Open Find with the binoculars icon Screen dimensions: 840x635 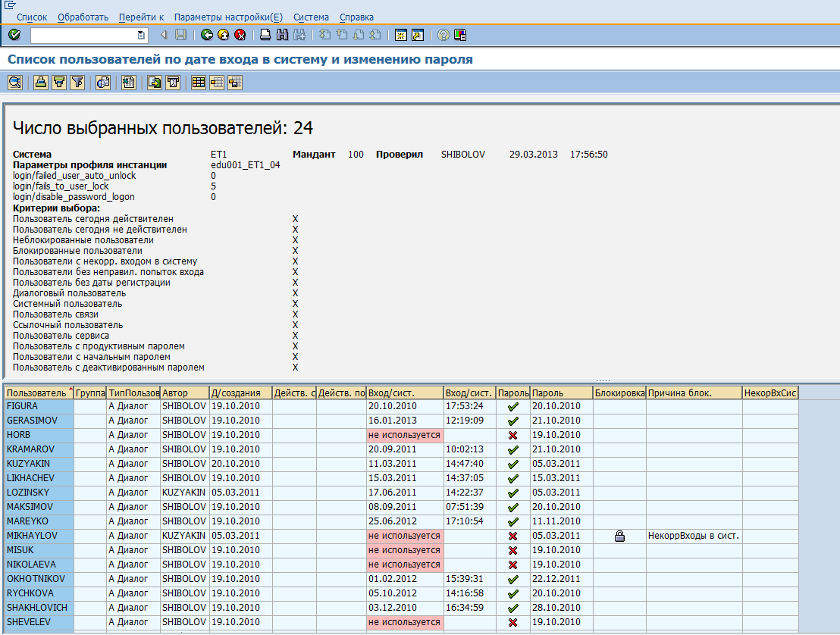click(x=282, y=34)
